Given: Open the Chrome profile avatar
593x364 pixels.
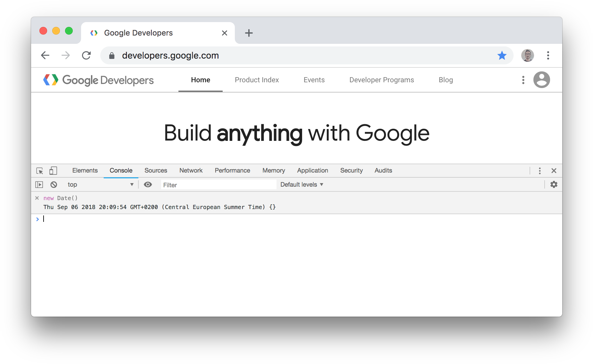Looking at the screenshot, I should (527, 55).
